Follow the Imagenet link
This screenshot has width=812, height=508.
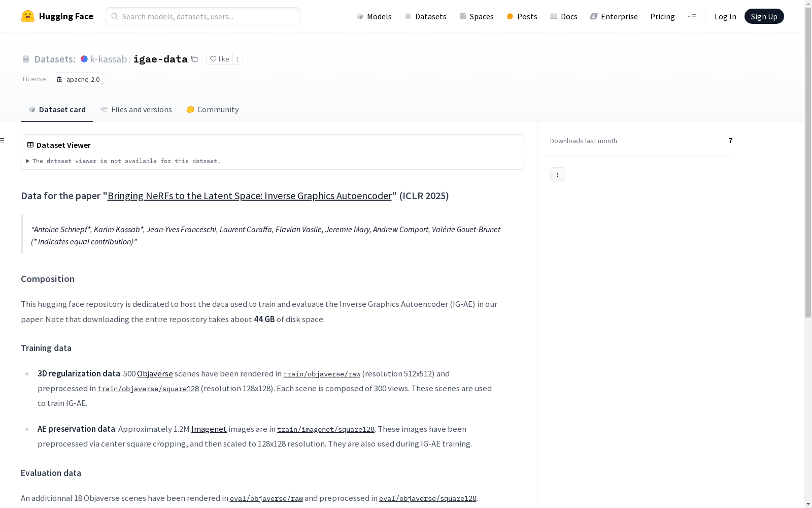tap(209, 429)
